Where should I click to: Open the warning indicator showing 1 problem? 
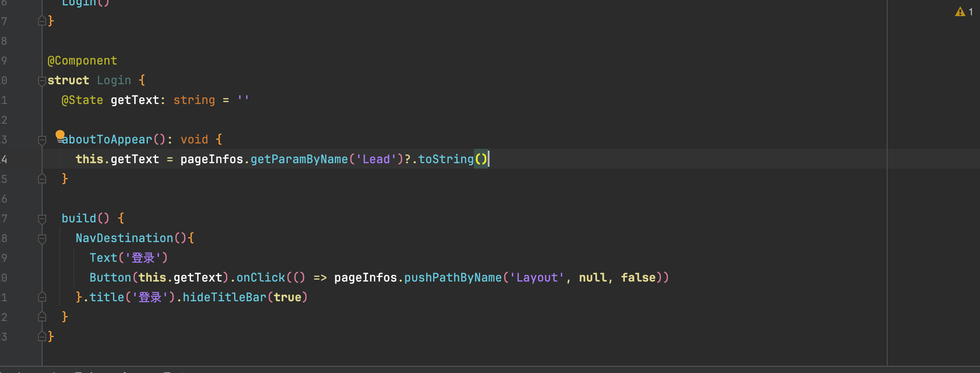963,12
